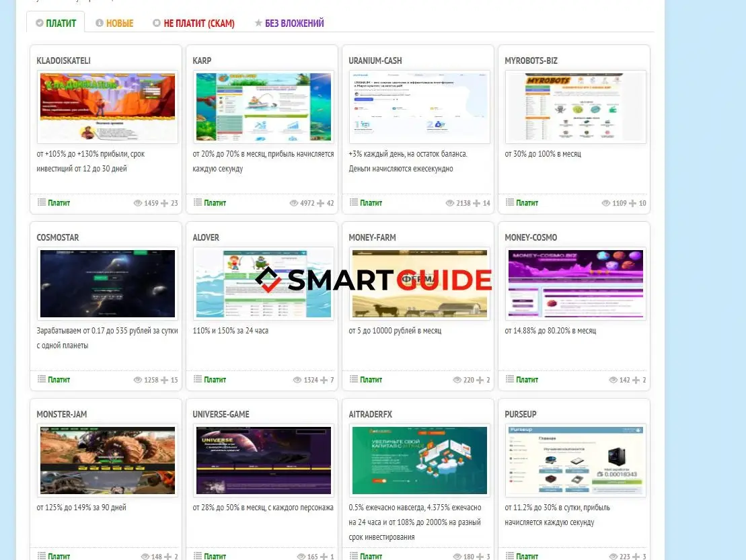746x560 pixels.
Task: Click the plus icon on URANIUM-CASH card
Action: (x=477, y=203)
